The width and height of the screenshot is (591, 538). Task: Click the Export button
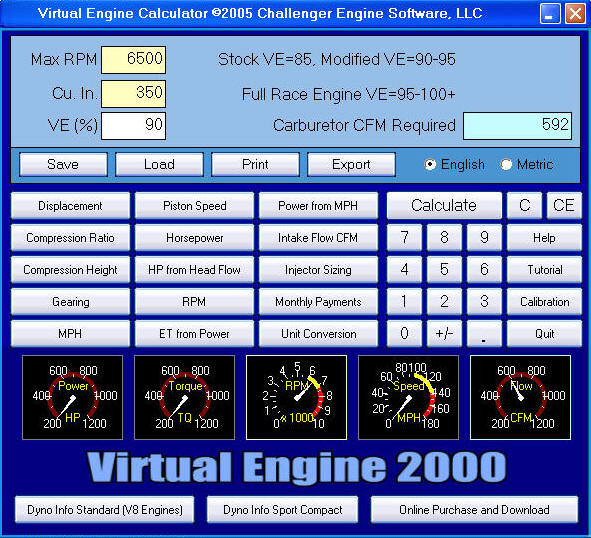point(352,164)
